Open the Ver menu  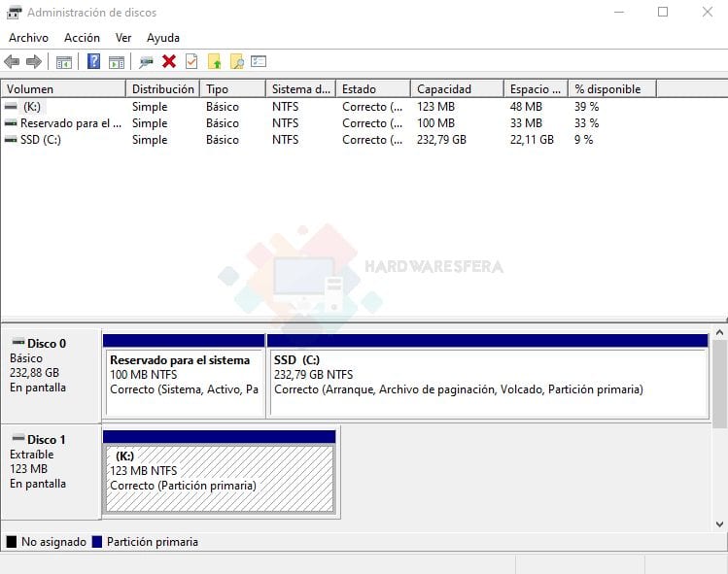point(123,38)
